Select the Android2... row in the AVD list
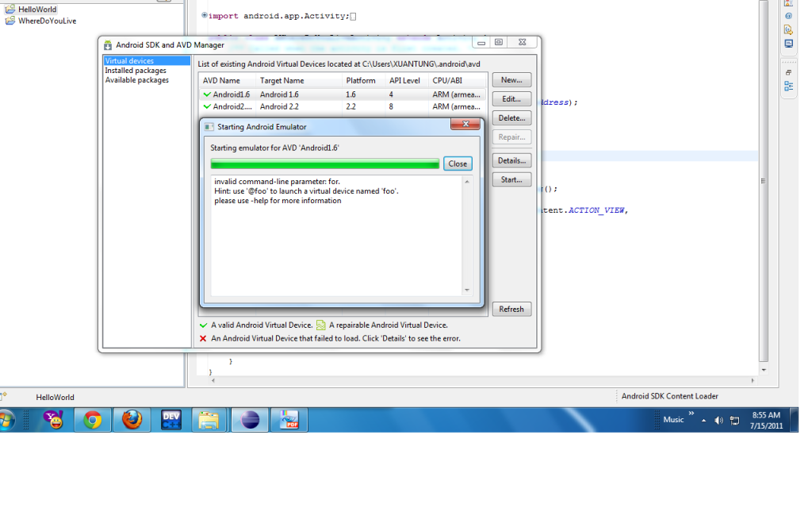 [343, 106]
